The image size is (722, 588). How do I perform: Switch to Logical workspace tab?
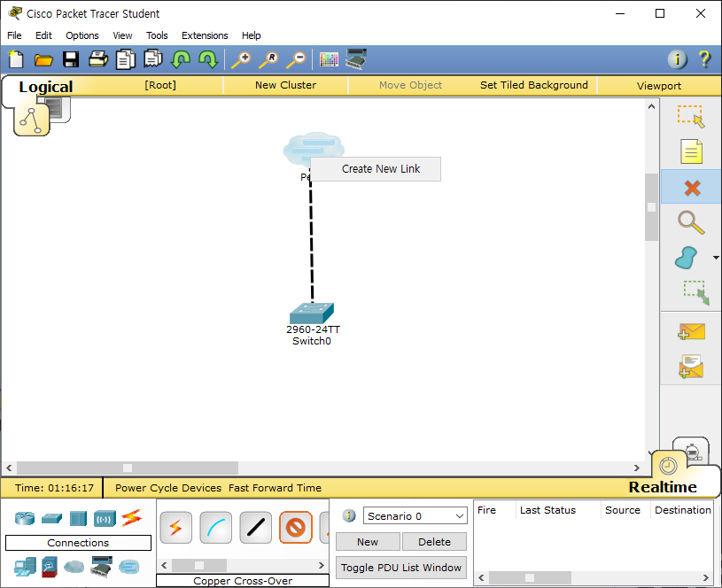(x=45, y=87)
